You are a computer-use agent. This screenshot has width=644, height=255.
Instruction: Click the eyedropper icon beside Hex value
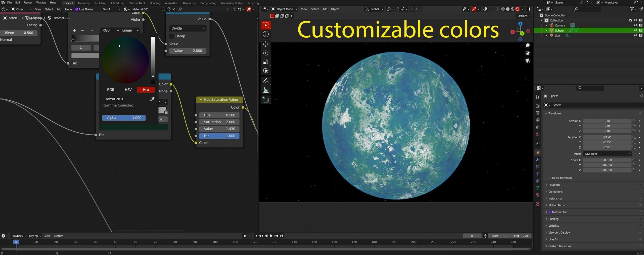(x=152, y=99)
